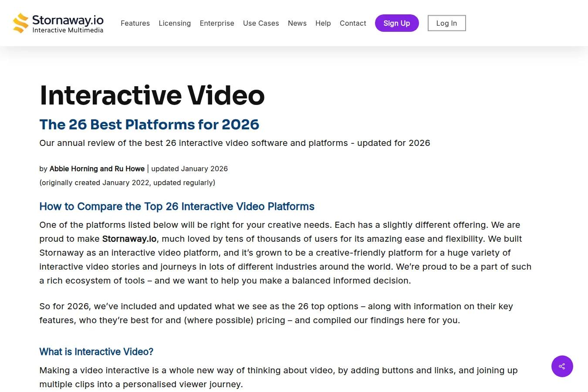Click the Stornaway.io bold link in paragraph
Viewport: 588px width, 392px height.
click(x=129, y=239)
